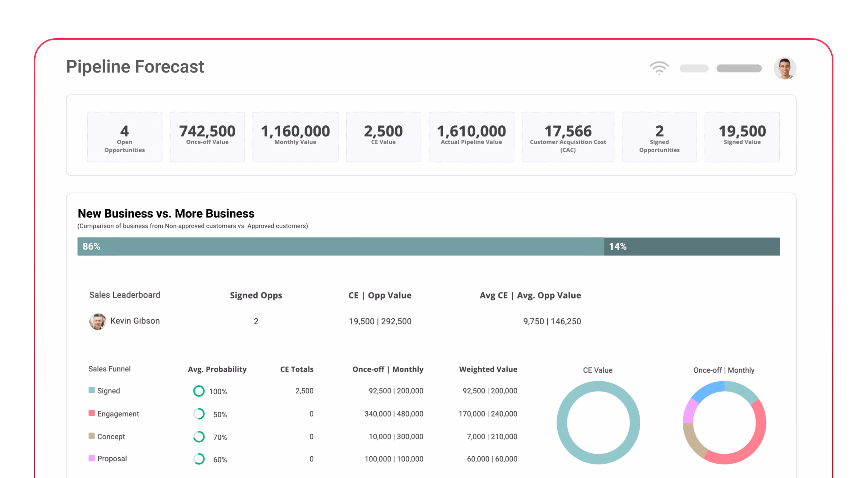
Task: Click the Sales Funnel label
Action: (110, 369)
